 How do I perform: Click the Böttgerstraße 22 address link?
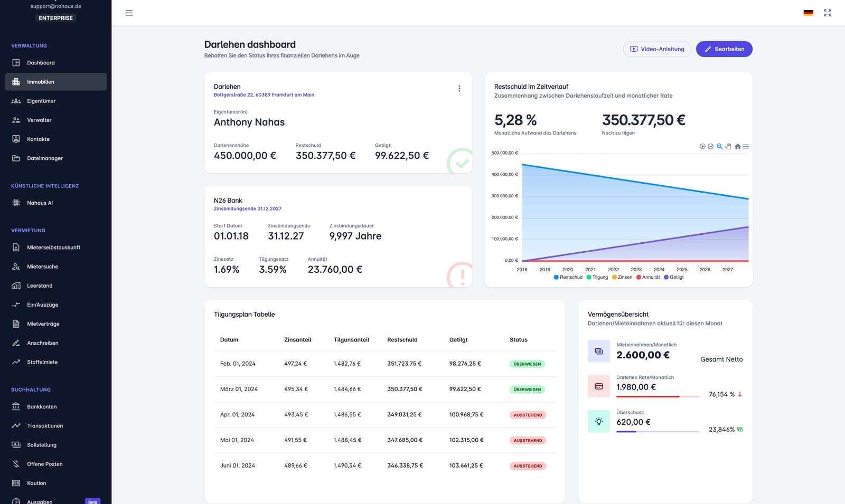(264, 95)
